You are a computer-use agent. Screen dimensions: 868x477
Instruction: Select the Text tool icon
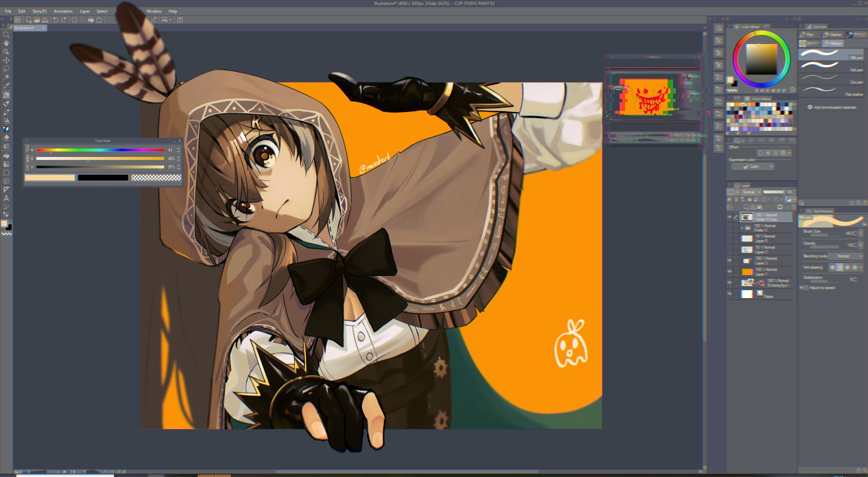click(x=6, y=198)
